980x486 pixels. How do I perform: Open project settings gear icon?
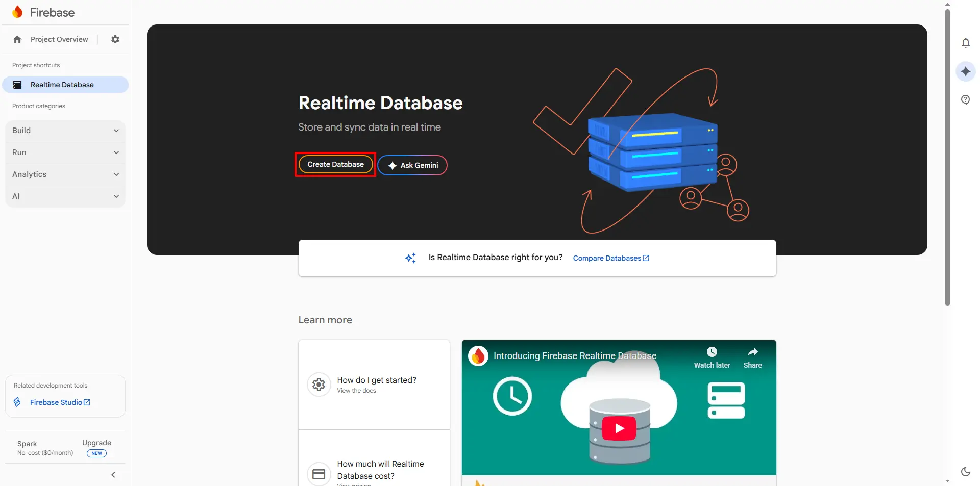pyautogui.click(x=115, y=39)
